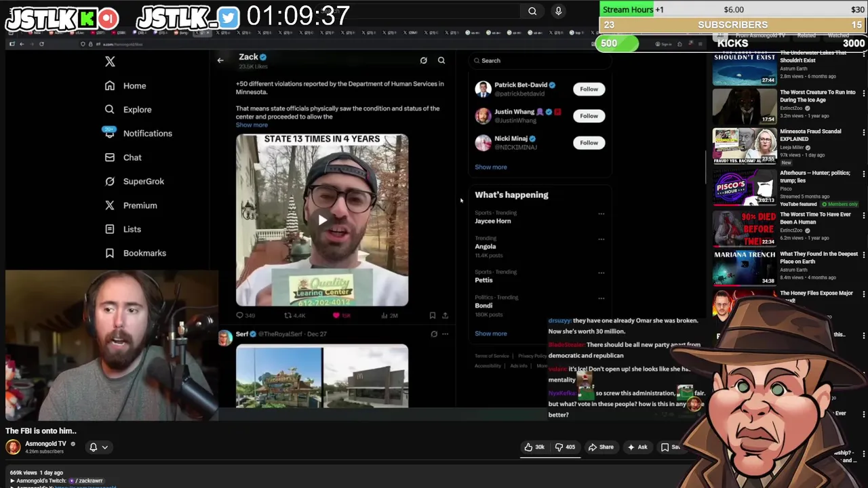Open Pettis trending topic

click(484, 280)
